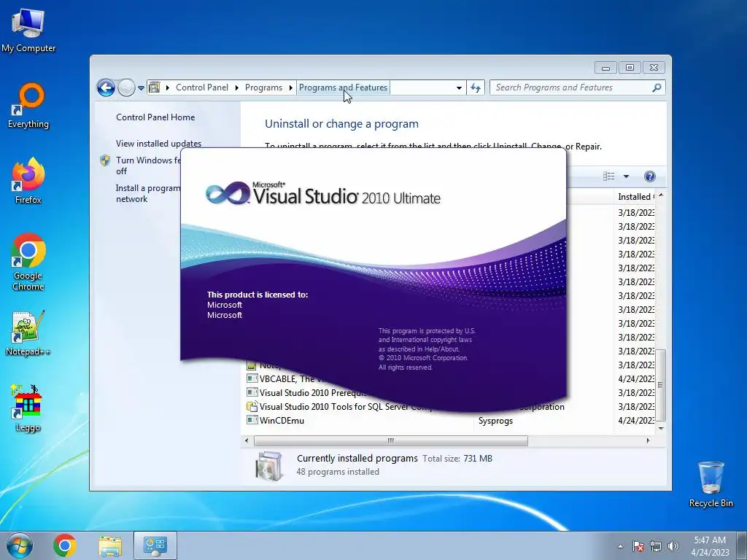Viewport: 747px width, 560px height.
Task: Open Leggo desktop shortcut
Action: pos(27,408)
